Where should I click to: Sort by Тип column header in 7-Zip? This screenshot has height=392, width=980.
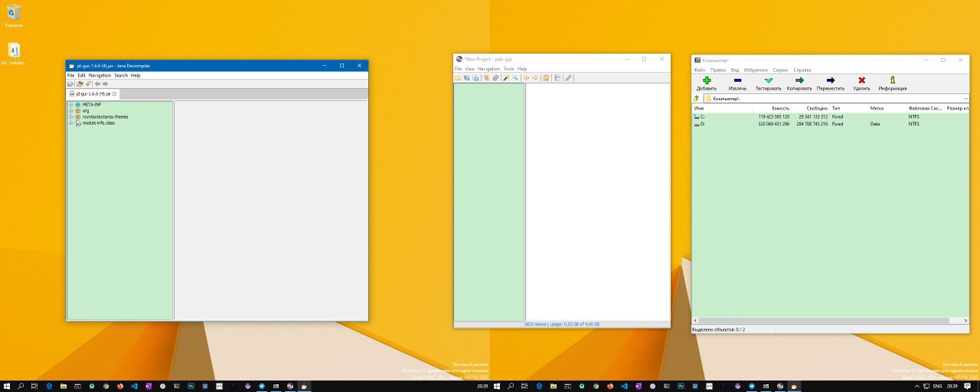point(849,108)
